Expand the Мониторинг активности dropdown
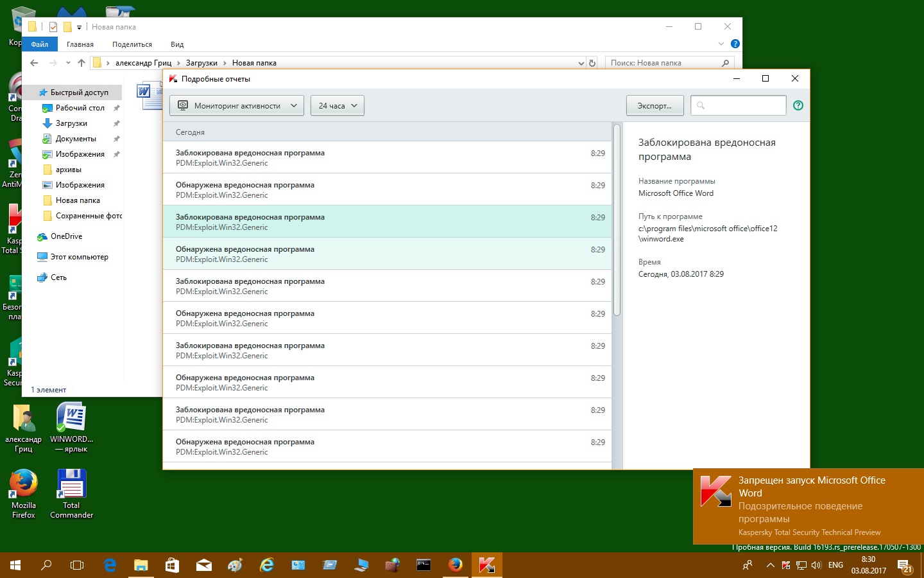924x578 pixels. (237, 105)
